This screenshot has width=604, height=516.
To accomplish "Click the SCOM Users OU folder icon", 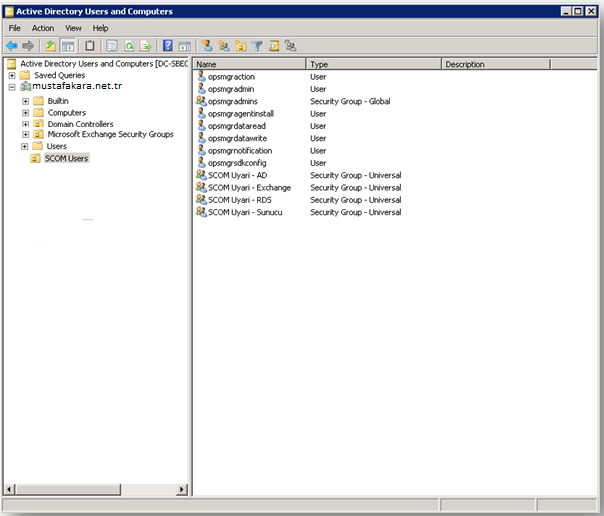I will (x=35, y=158).
